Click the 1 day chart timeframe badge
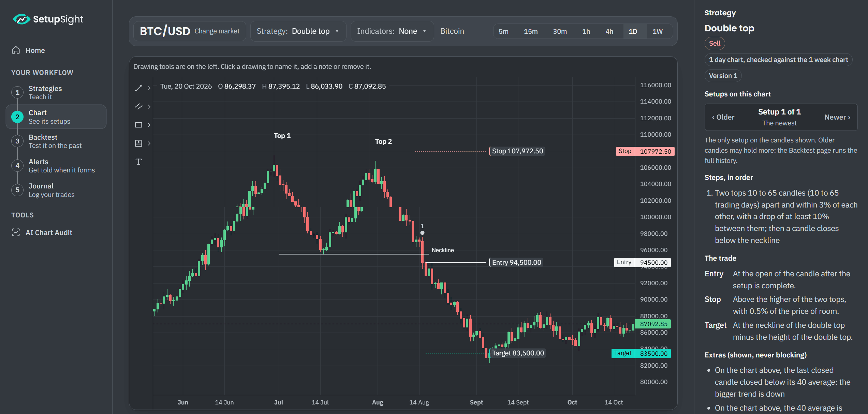 pyautogui.click(x=778, y=60)
